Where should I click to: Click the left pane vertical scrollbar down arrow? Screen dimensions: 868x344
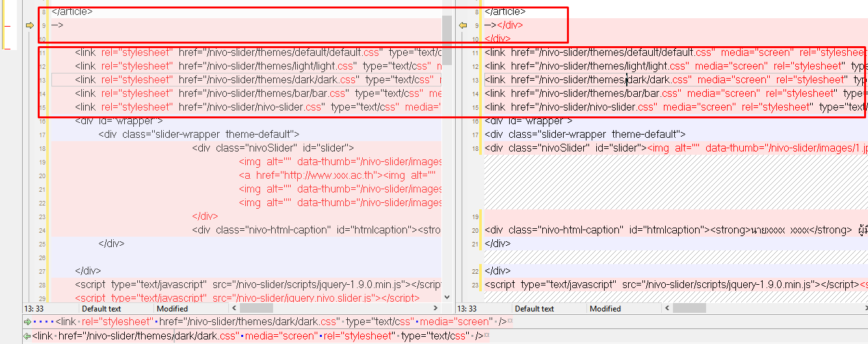coord(447,297)
